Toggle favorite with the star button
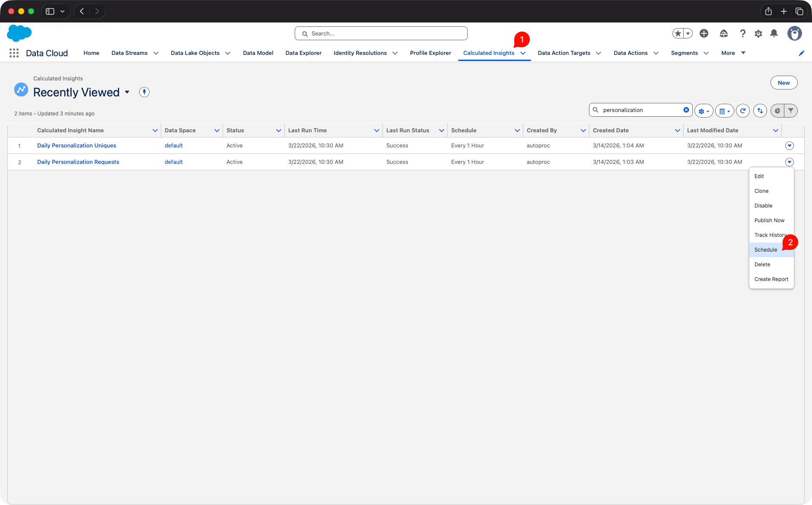 (677, 33)
